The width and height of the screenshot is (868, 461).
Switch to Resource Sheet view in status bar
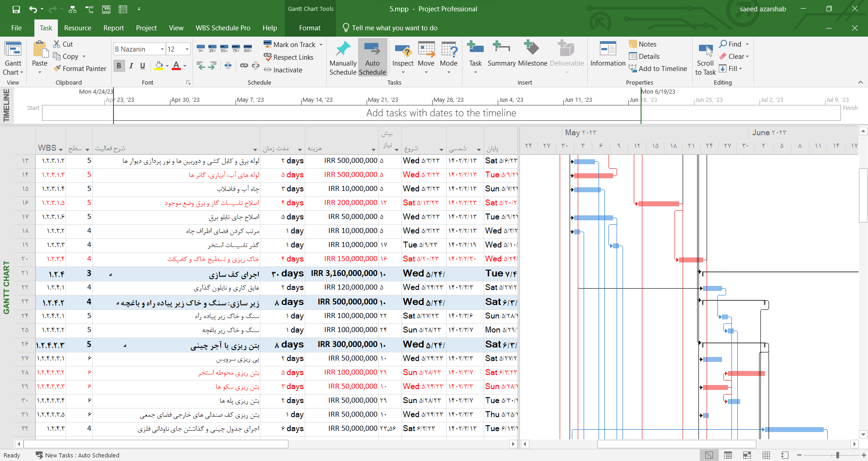tap(766, 455)
